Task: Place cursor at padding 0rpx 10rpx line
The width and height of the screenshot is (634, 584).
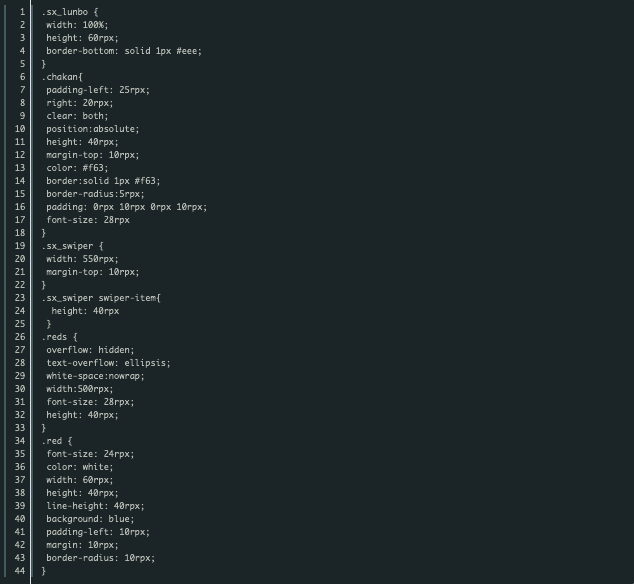Action: pos(127,207)
